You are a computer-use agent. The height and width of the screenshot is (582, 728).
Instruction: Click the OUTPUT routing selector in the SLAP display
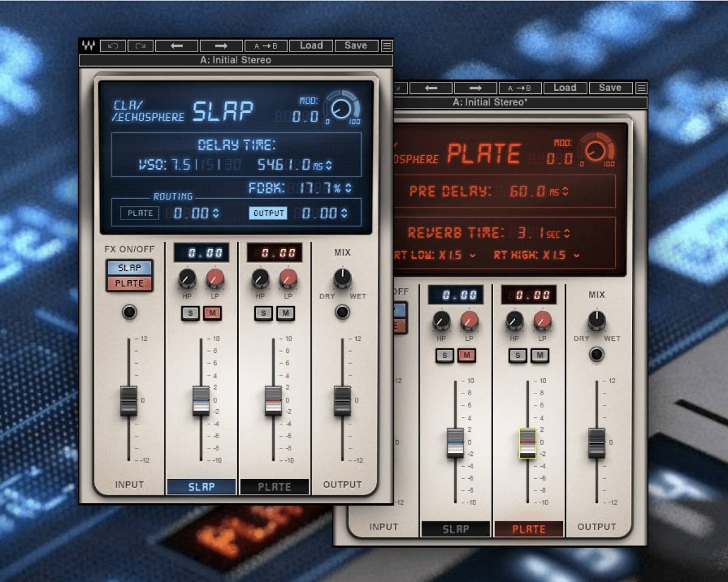268,213
